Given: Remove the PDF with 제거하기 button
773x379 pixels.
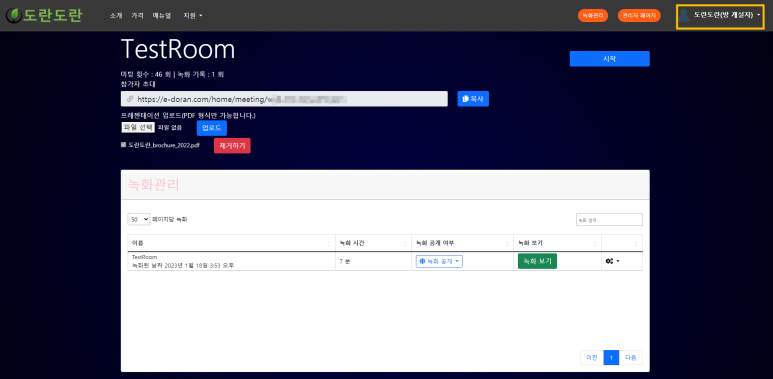Looking at the screenshot, I should pyautogui.click(x=232, y=146).
